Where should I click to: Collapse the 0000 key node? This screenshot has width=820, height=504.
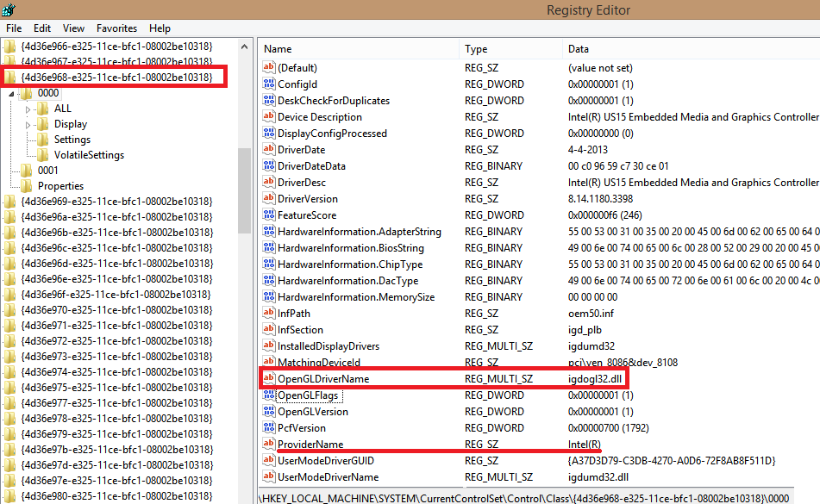[x=11, y=94]
